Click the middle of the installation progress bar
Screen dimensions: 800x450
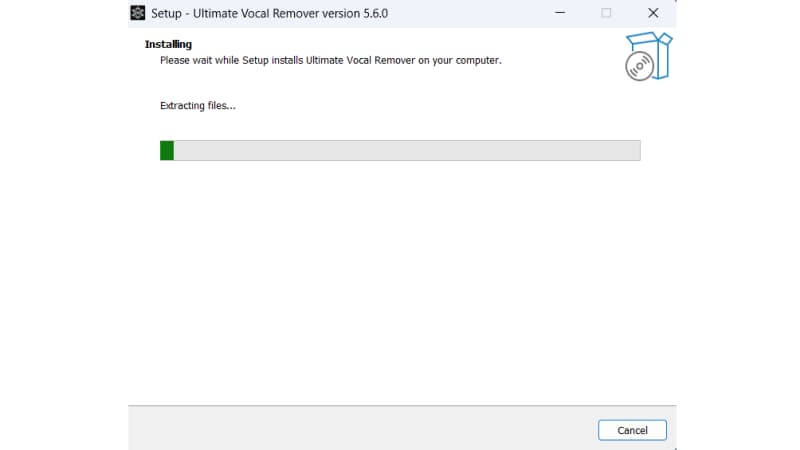tap(400, 150)
